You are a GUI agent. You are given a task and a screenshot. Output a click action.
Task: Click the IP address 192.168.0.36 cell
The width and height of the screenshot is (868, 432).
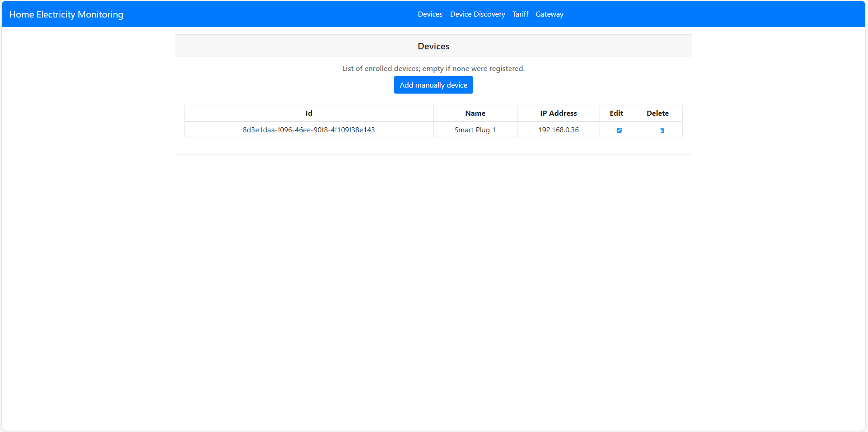[558, 130]
